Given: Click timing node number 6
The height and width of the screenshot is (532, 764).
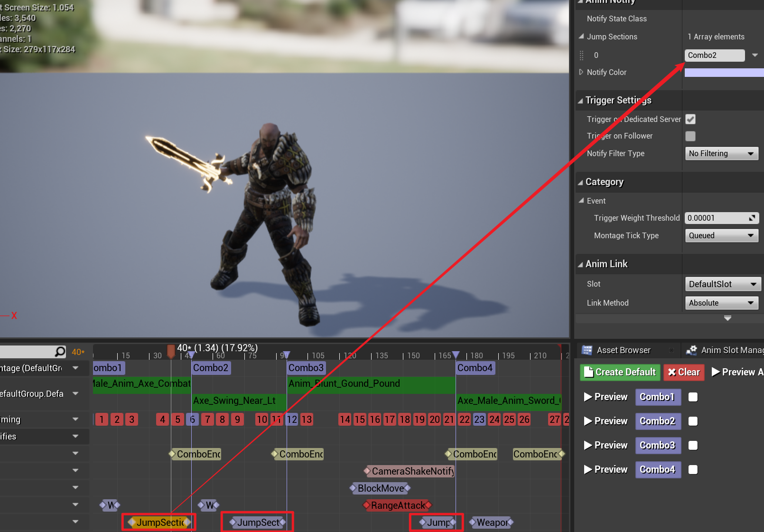Looking at the screenshot, I should click(193, 420).
